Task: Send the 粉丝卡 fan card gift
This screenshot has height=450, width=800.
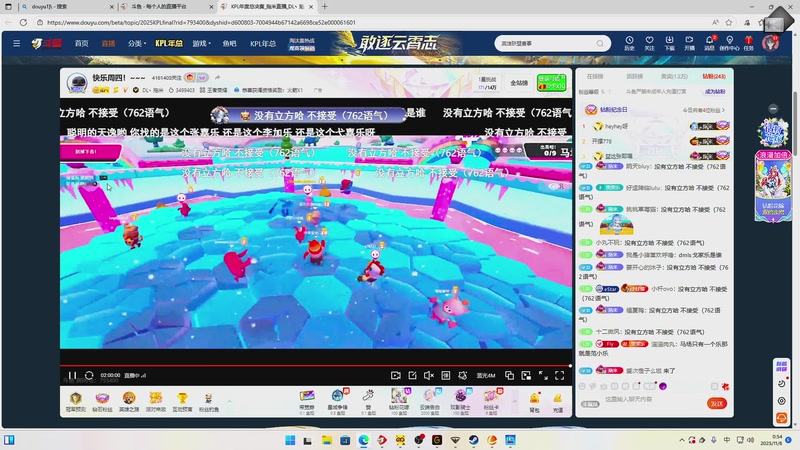Action: click(491, 402)
